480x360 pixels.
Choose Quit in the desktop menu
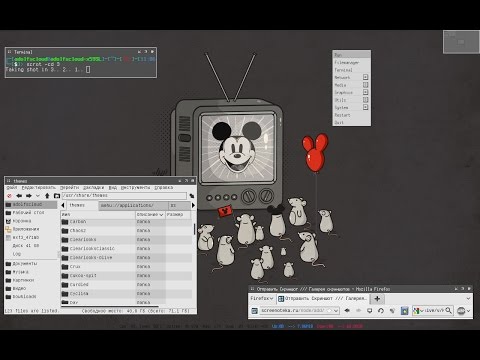point(351,122)
